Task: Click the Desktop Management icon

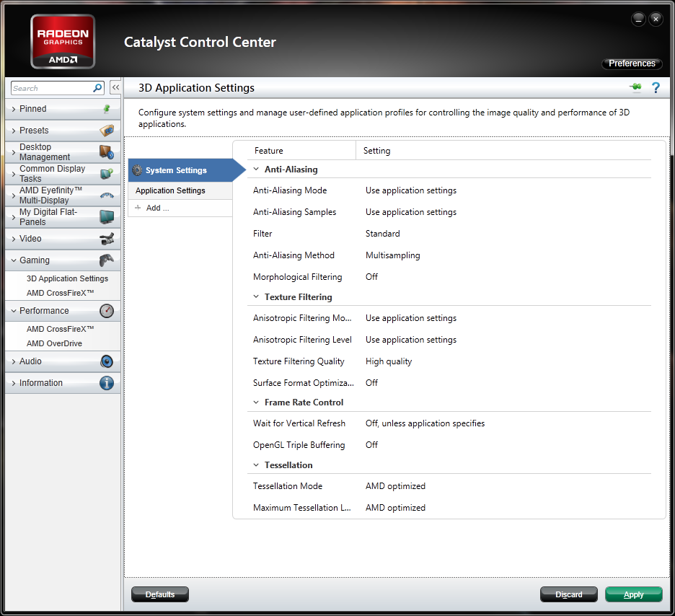Action: coord(107,152)
